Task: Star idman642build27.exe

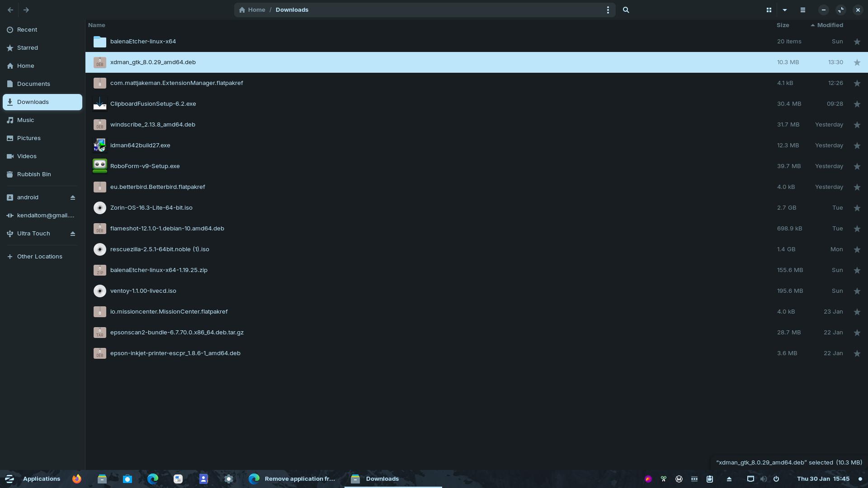Action: [x=857, y=145]
